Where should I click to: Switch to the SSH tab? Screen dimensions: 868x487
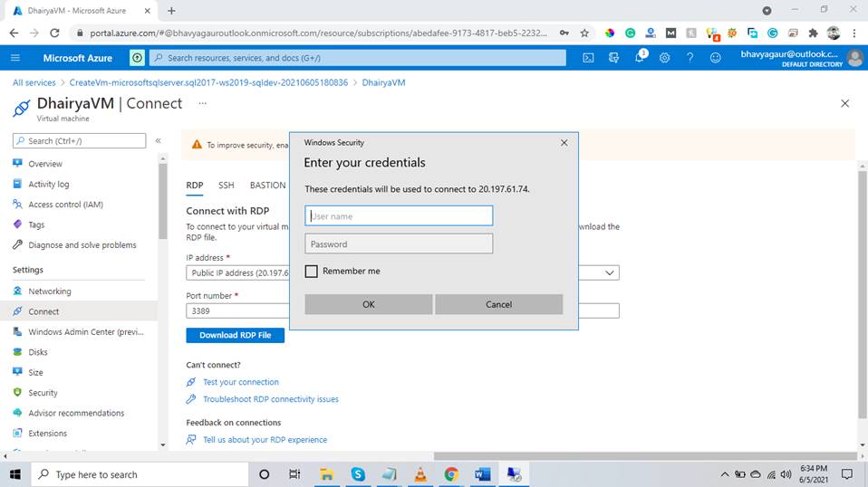pyautogui.click(x=226, y=186)
